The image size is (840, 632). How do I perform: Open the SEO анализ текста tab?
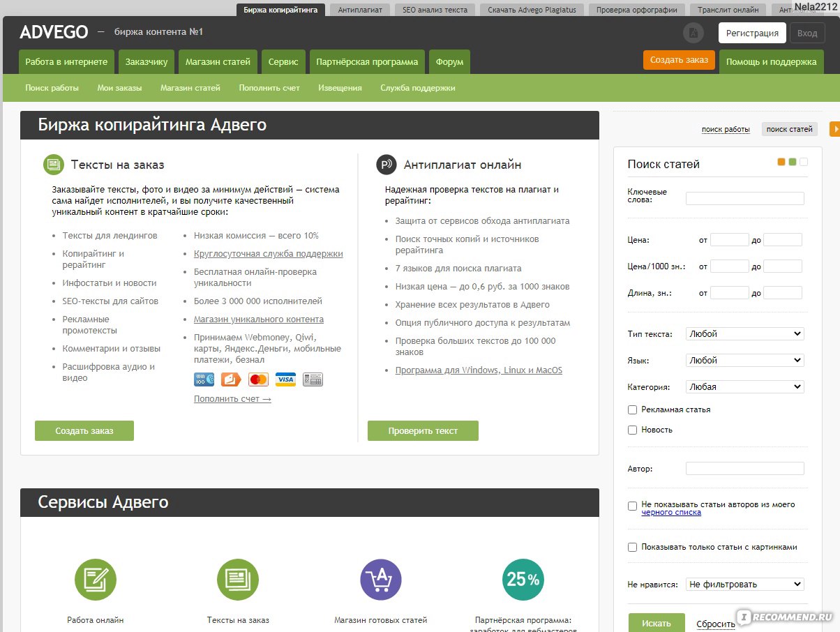click(x=435, y=10)
